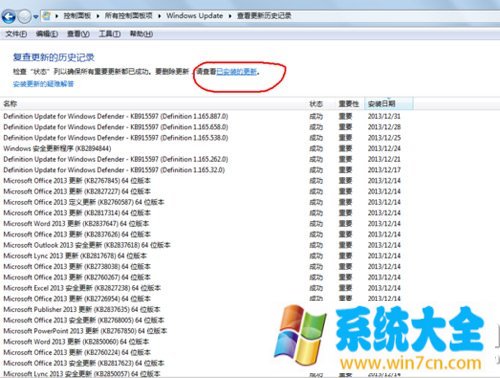This screenshot has height=378, width=500.
Task: Open 安装更新的疑难解答 link
Action: coord(43,84)
